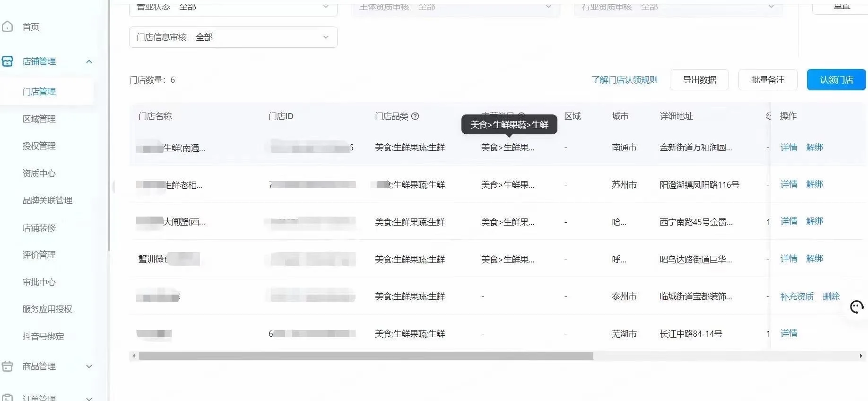Click the 芜湖市 city cell
This screenshot has width=868, height=401.
click(624, 334)
